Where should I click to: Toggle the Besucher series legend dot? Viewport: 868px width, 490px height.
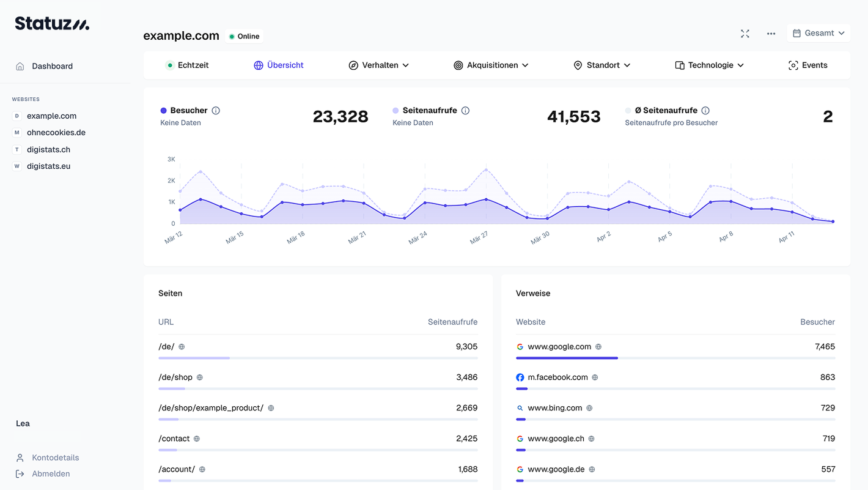(x=163, y=111)
